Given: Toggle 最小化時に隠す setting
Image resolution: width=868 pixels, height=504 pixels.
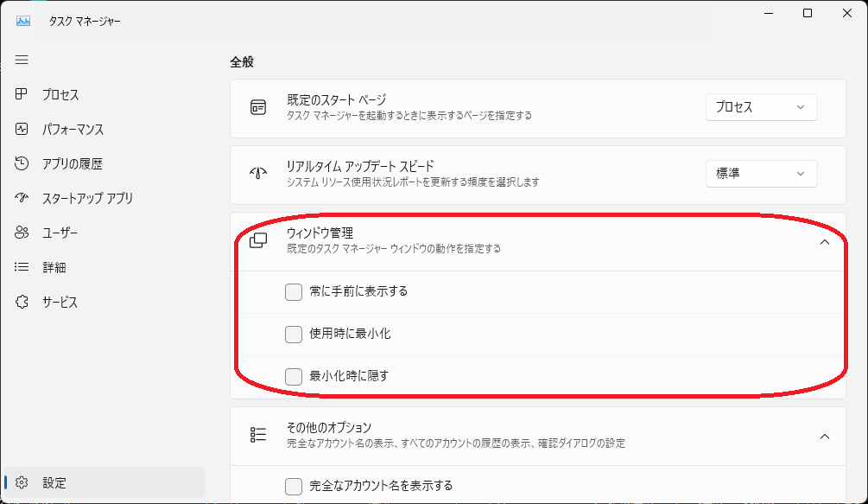Looking at the screenshot, I should (x=294, y=374).
